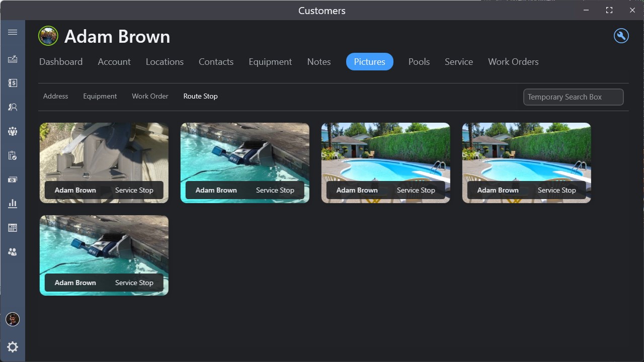Select the Pools tab
The height and width of the screenshot is (362, 644).
[x=419, y=62]
